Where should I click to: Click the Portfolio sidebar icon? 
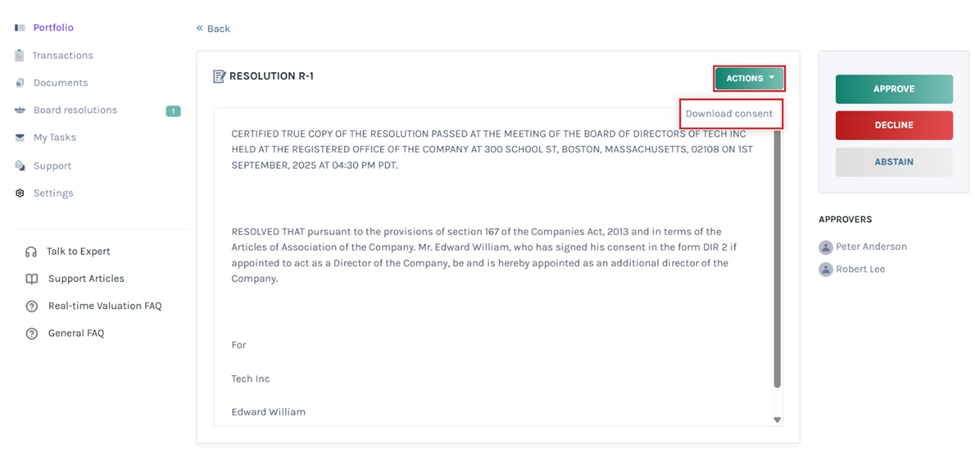(x=20, y=28)
